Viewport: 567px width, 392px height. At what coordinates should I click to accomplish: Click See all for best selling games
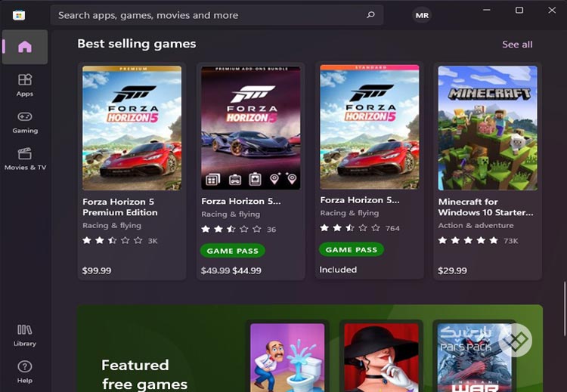pos(517,45)
